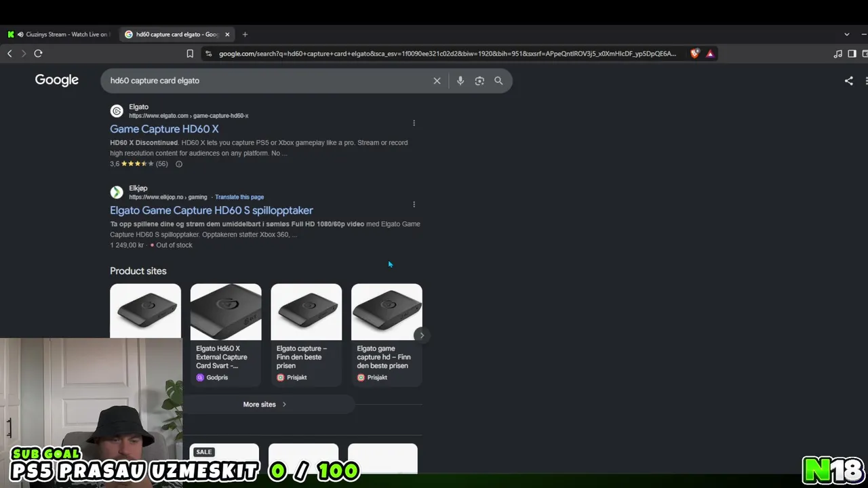
Task: Search by image with Google Lens
Action: pyautogui.click(x=479, y=81)
